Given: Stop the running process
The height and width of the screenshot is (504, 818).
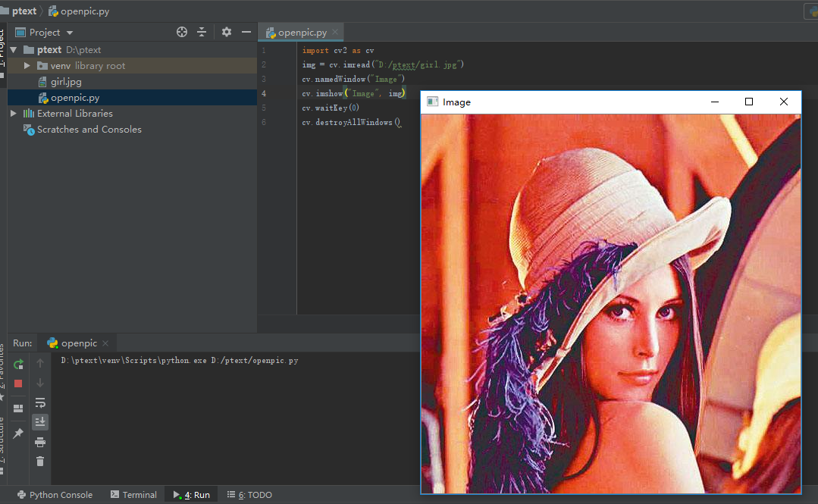Looking at the screenshot, I should tap(17, 383).
